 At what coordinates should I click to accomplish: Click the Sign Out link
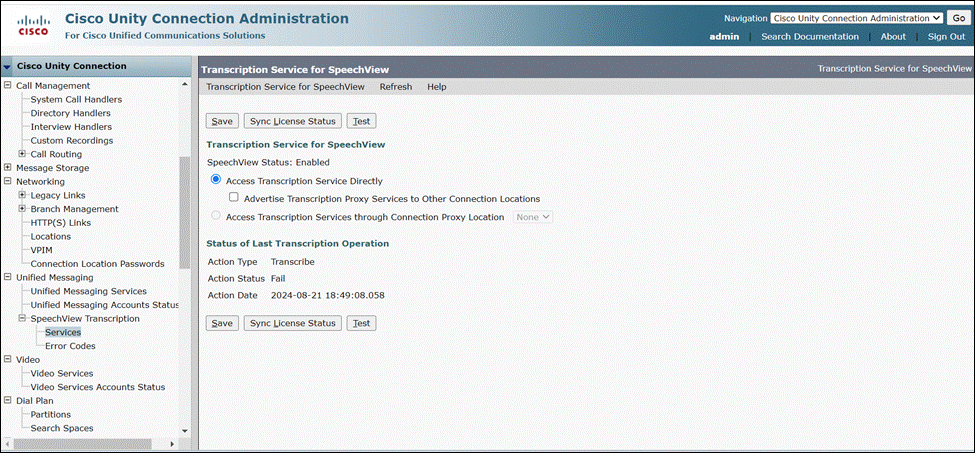[946, 37]
